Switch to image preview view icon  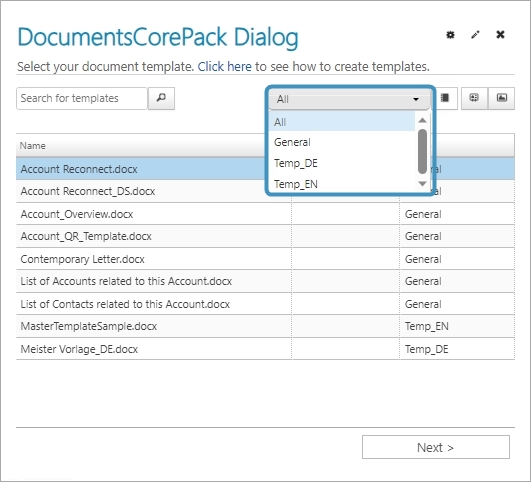pyautogui.click(x=502, y=98)
